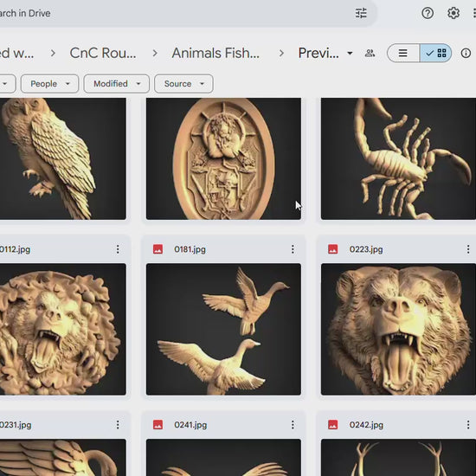This screenshot has height=476, width=476.
Task: Open the owl carving thumbnail
Action: 63,158
